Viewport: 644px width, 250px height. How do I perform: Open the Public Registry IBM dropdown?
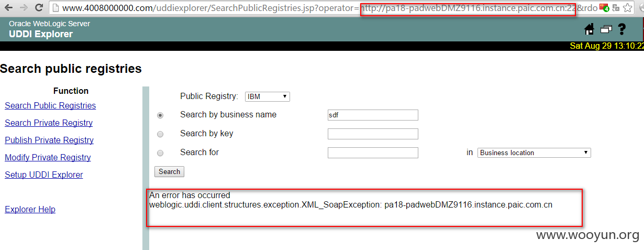[x=268, y=96]
